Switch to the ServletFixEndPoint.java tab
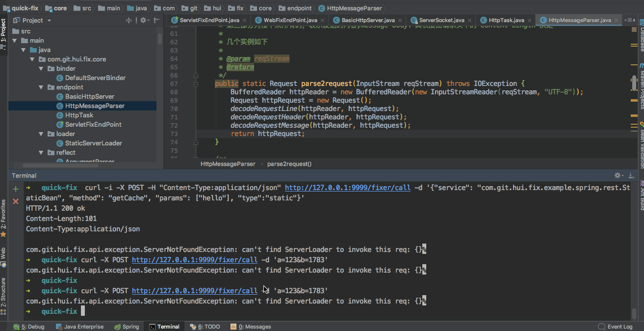This screenshot has width=644, height=331. tap(209, 20)
